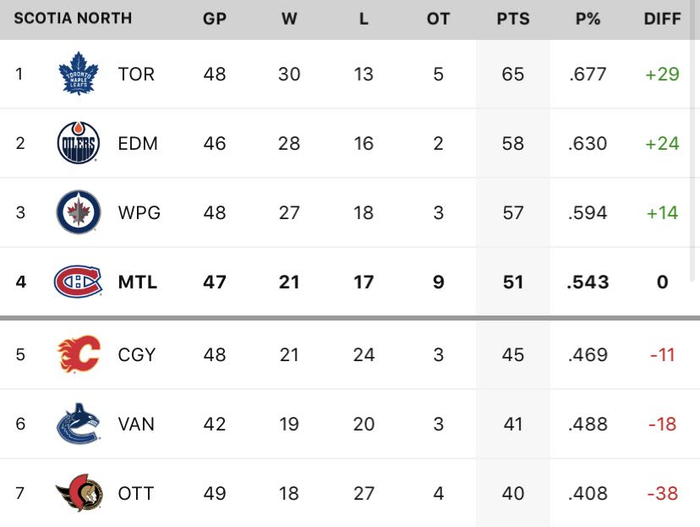This screenshot has width=700, height=527.
Task: Click the P% column header
Action: click(x=588, y=19)
